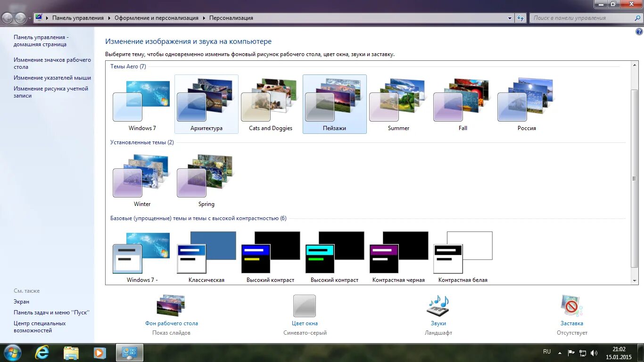
Task: Click the Control Panel taskbar button
Action: [129, 353]
